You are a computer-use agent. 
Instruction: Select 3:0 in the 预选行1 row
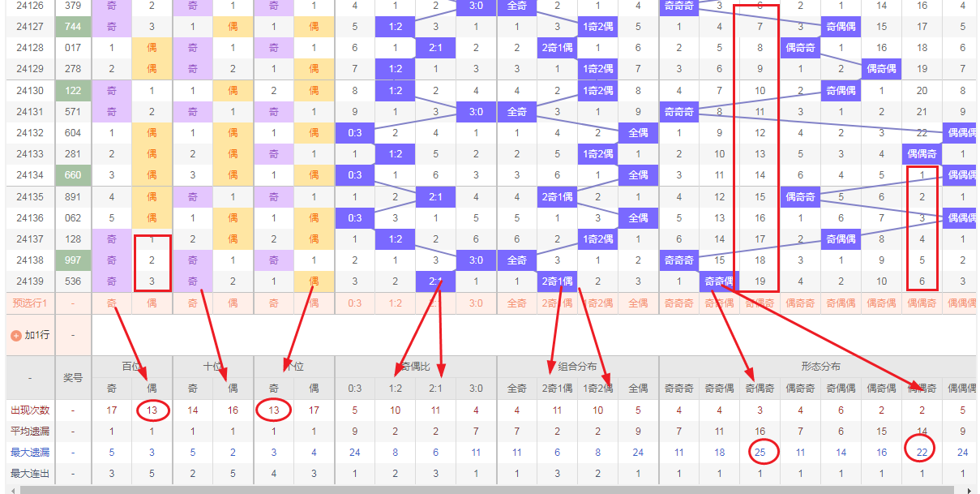click(x=476, y=303)
